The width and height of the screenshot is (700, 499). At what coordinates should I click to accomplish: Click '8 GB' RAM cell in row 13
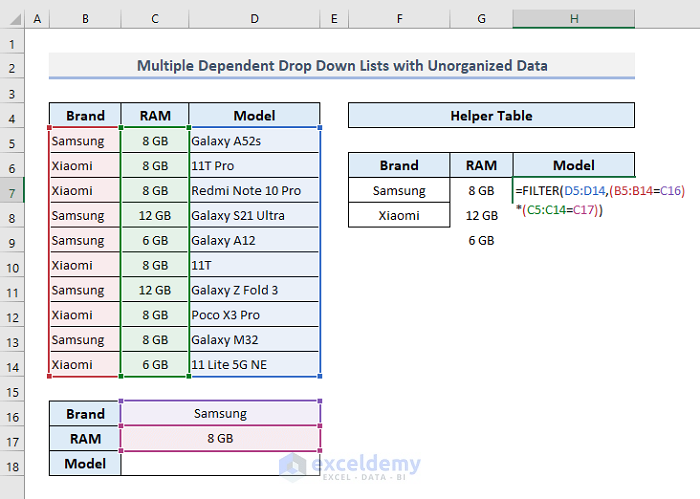coord(155,340)
